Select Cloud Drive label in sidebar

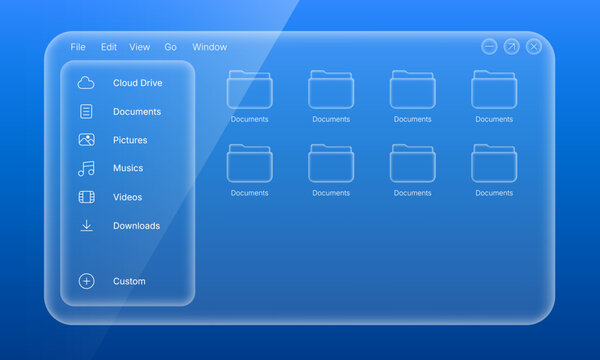(x=137, y=83)
